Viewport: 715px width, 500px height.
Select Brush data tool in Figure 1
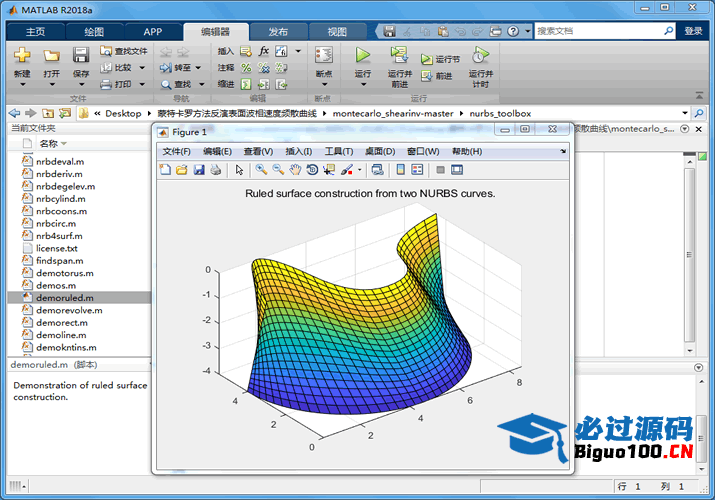[347, 170]
